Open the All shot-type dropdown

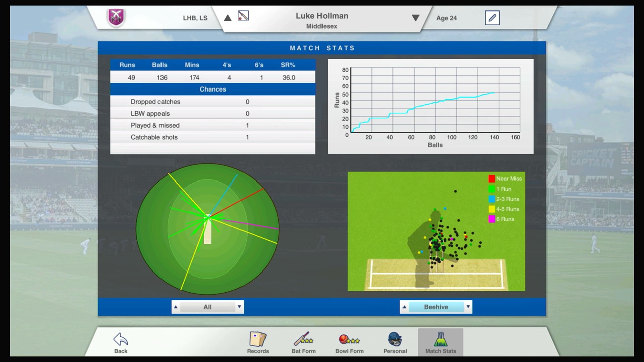(239, 307)
